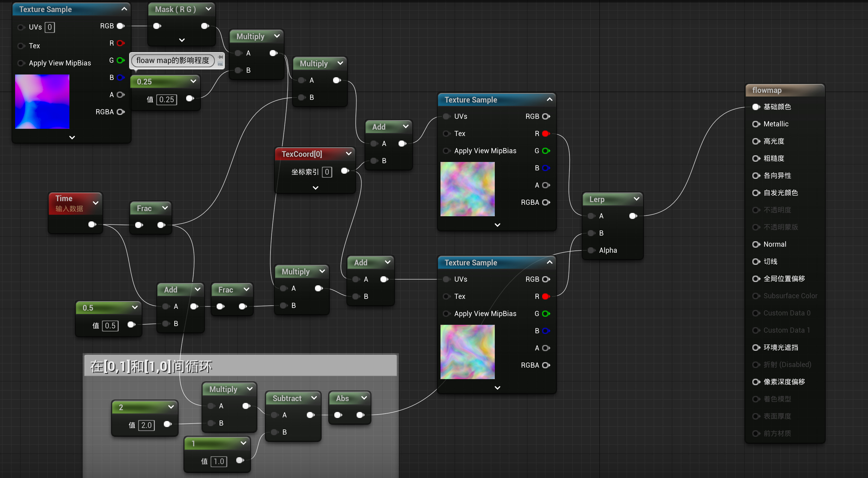Edit the UVs index field on flow map Texture Sample
The width and height of the screenshot is (868, 478).
pos(49,27)
